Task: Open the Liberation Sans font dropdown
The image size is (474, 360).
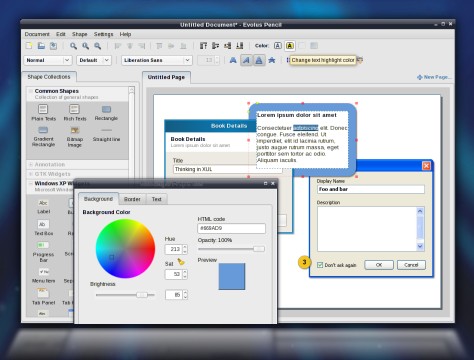Action: [156, 60]
